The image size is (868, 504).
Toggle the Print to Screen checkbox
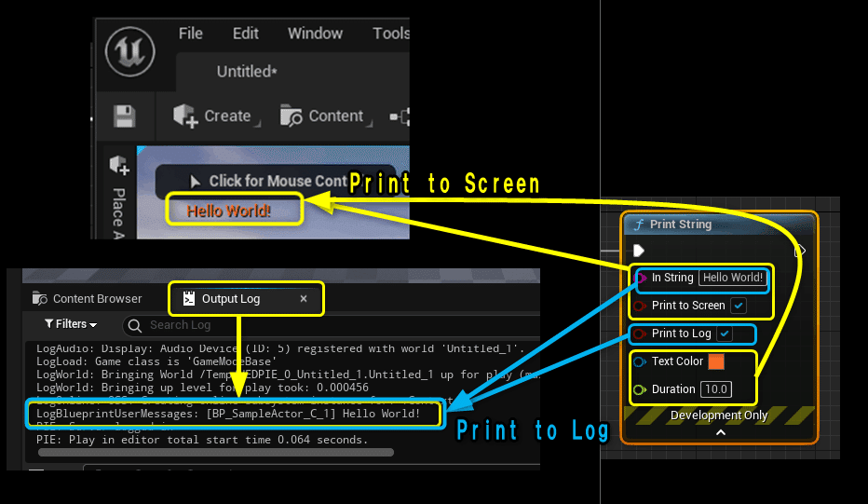(739, 306)
